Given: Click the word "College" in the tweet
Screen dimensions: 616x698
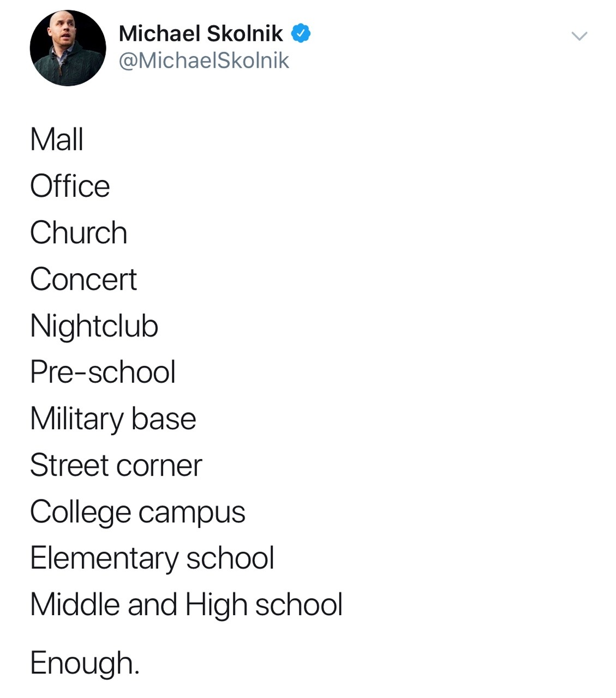Looking at the screenshot, I should (80, 513).
